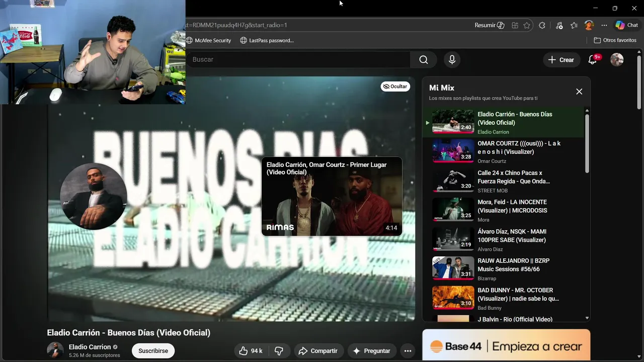This screenshot has width=644, height=362.
Task: Click video title Eladio Carrión - Buenos Días
Action: tap(128, 333)
